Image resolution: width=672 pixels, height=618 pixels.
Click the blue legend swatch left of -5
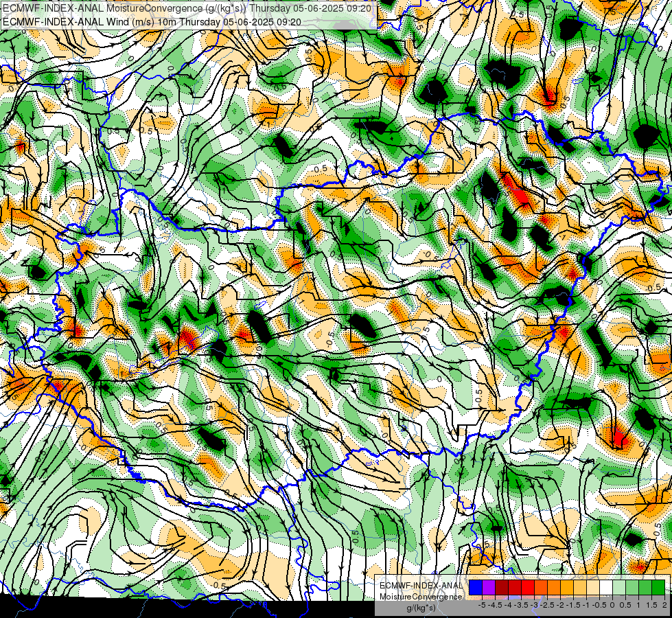pos(476,588)
